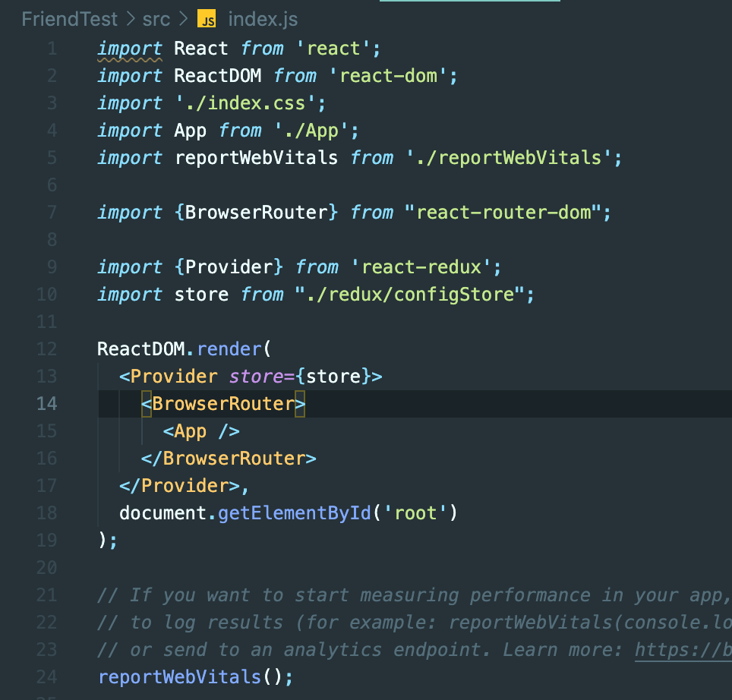Screen dimensions: 732x700
Task: Click the './App' import path
Action: [311, 131]
